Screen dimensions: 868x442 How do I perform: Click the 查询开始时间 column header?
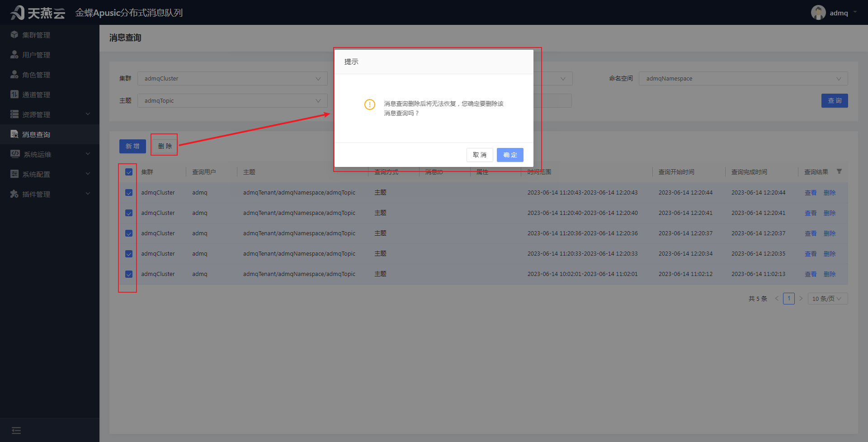point(676,172)
